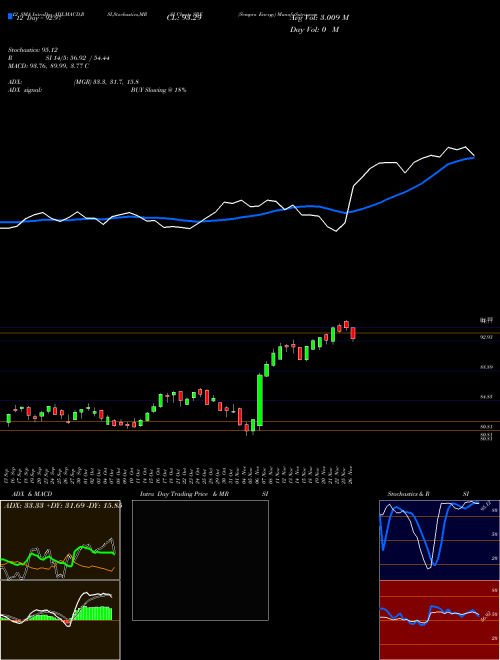Click the 'ADX: 33.33 +DY: 31.69 -DY: 15.85' header
Viewport: 500px width, 660px height.
pyautogui.click(x=62, y=506)
